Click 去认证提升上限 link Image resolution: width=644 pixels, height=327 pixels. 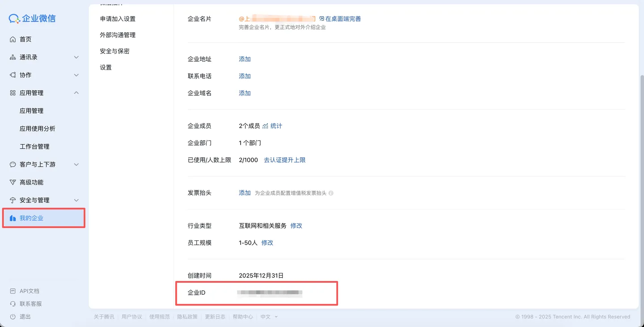[x=285, y=160]
